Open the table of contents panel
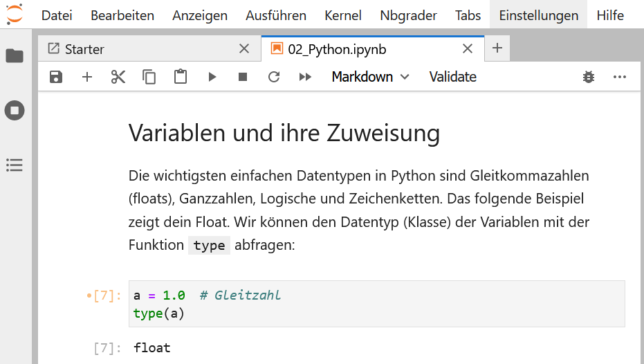Image resolution: width=644 pixels, height=364 pixels. tap(15, 165)
